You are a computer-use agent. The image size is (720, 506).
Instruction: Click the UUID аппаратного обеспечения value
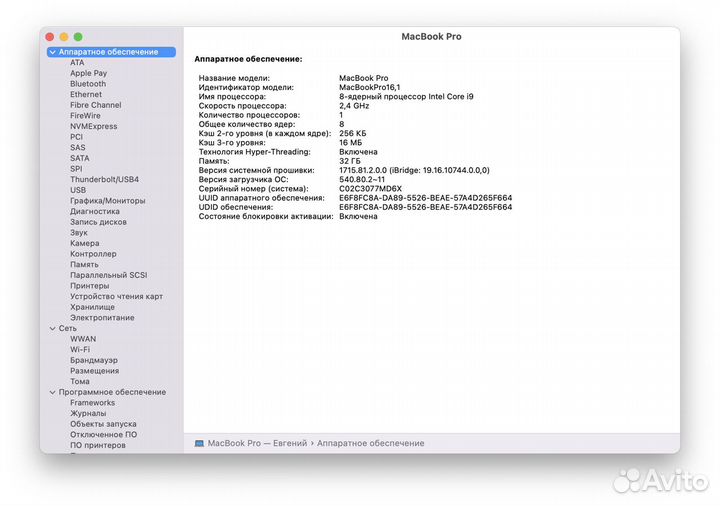pyautogui.click(x=425, y=198)
